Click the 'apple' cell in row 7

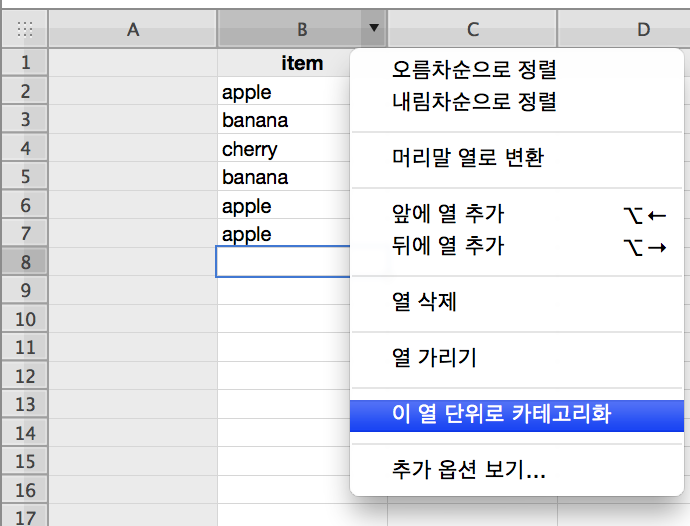[x=283, y=233]
